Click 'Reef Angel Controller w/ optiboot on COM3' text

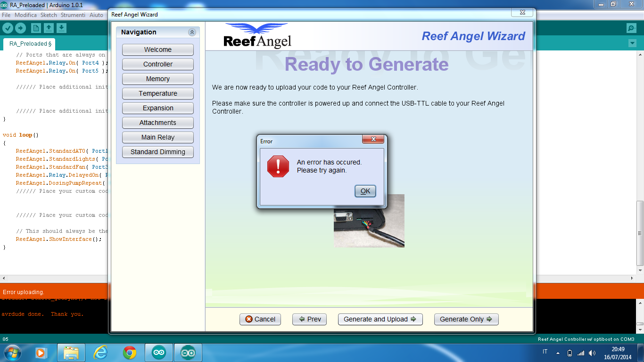(x=586, y=339)
